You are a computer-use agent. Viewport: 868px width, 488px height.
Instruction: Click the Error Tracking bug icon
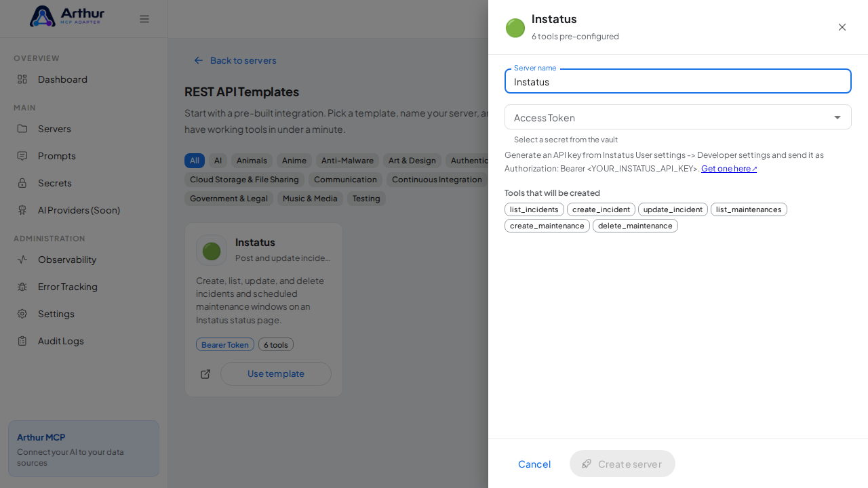pyautogui.click(x=22, y=287)
